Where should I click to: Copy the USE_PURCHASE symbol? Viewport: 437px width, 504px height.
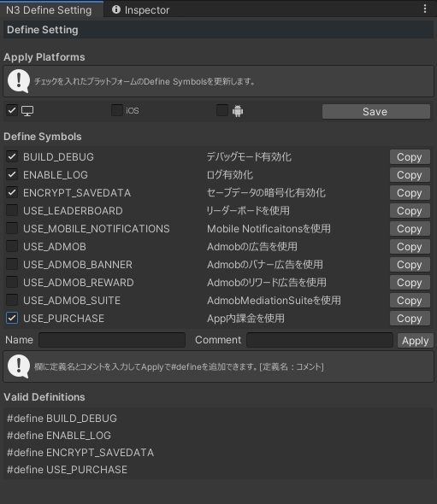pyautogui.click(x=410, y=319)
